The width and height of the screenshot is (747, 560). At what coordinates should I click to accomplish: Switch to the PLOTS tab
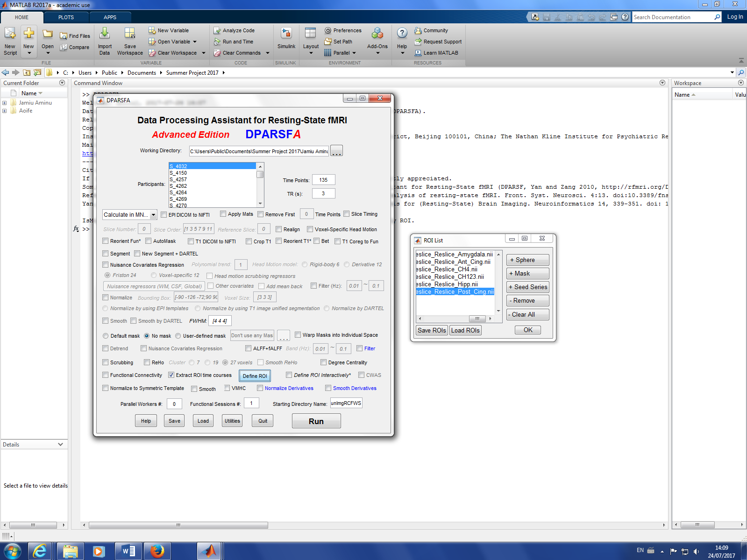[x=66, y=17]
